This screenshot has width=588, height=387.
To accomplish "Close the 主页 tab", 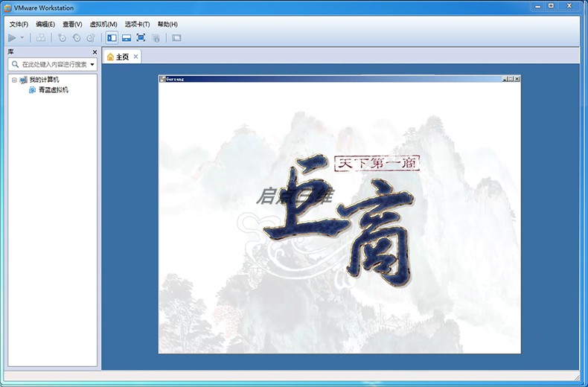I will pyautogui.click(x=135, y=57).
